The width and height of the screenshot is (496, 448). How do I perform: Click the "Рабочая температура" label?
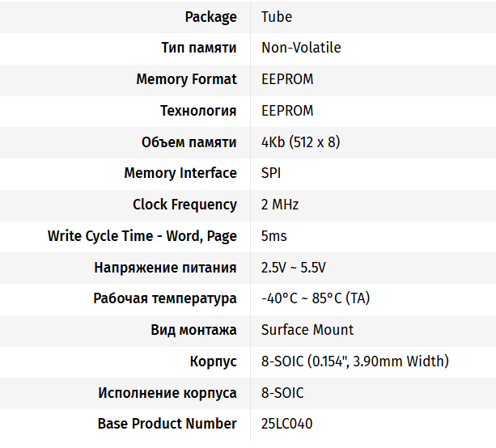pos(165,298)
